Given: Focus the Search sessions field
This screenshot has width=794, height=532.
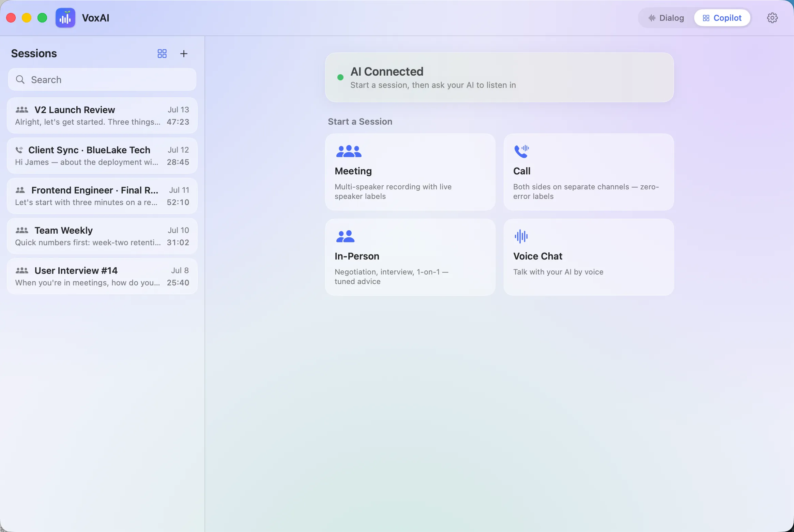Looking at the screenshot, I should [x=102, y=80].
